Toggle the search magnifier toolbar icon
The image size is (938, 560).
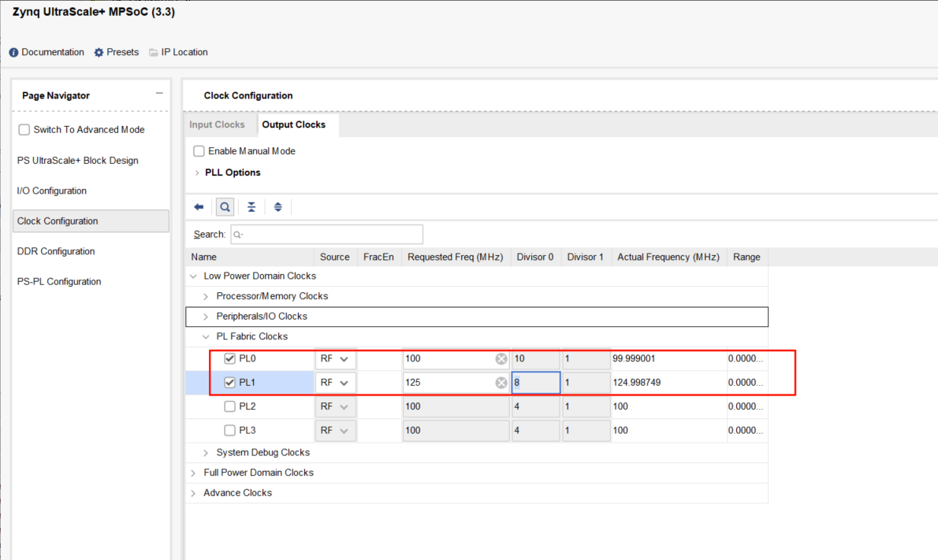pos(225,207)
